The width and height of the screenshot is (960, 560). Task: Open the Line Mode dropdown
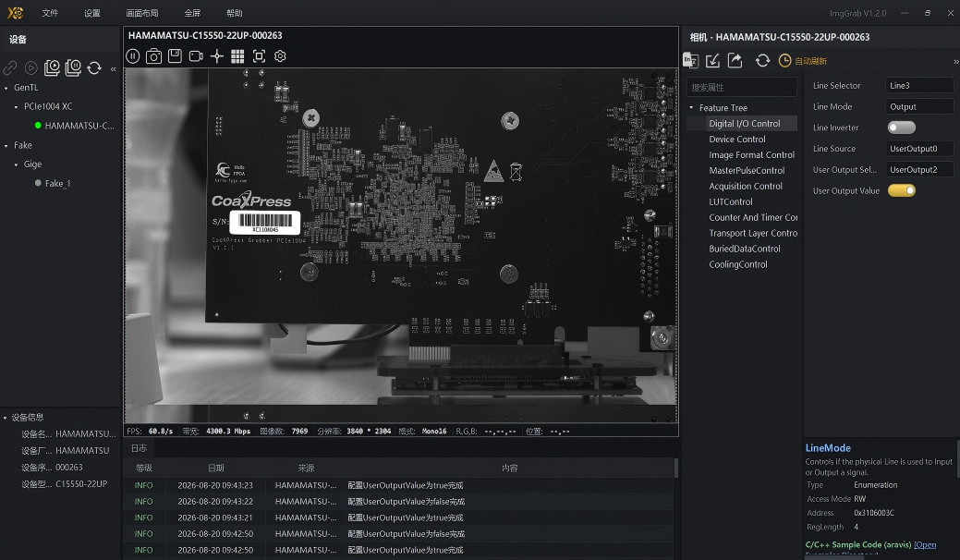pos(919,106)
